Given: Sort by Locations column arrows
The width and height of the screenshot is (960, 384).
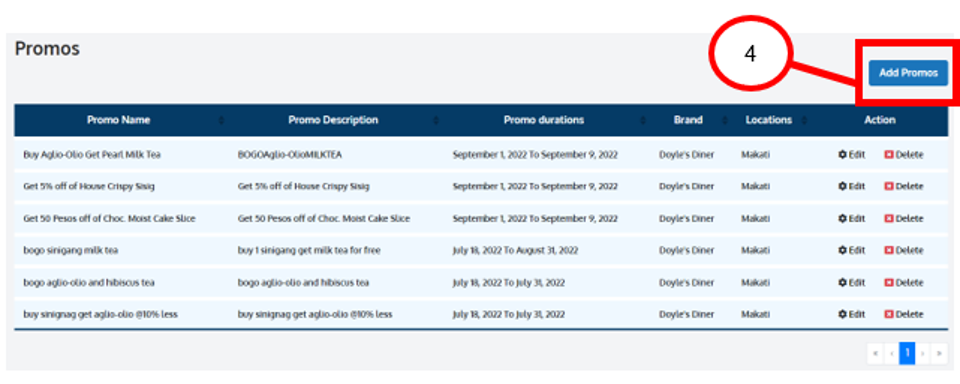Looking at the screenshot, I should coord(804,121).
